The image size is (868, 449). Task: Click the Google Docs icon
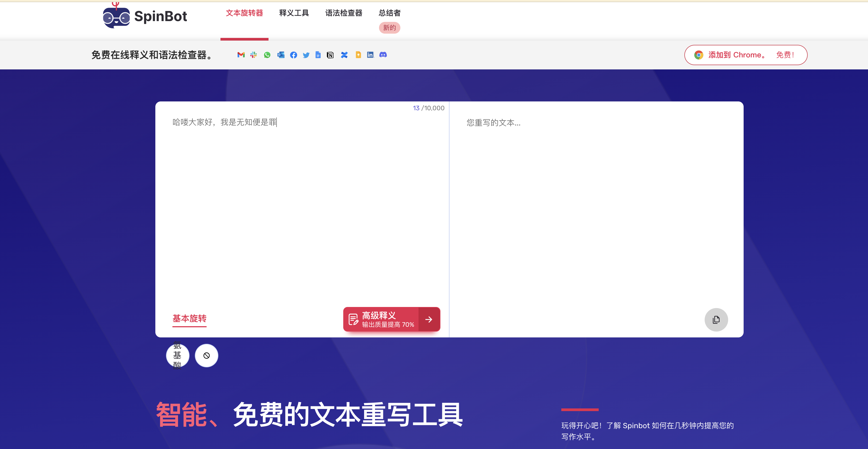[x=318, y=55]
